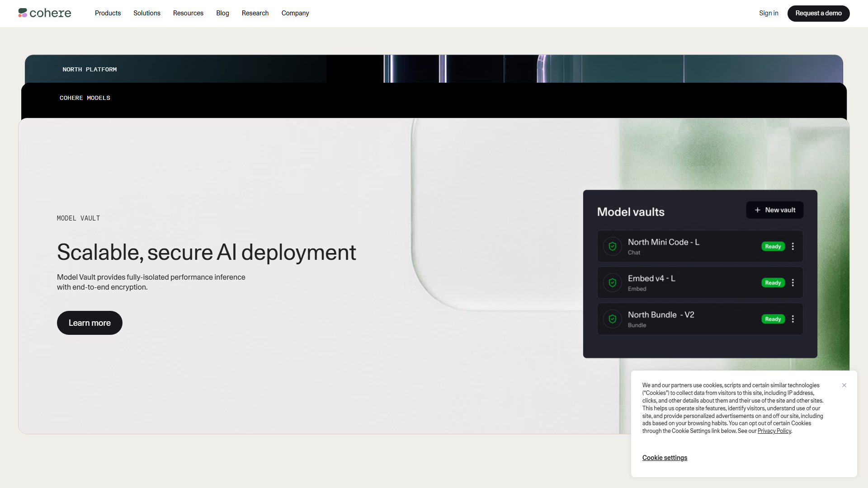Click the Sign in link
This screenshot has width=868, height=488.
click(769, 13)
